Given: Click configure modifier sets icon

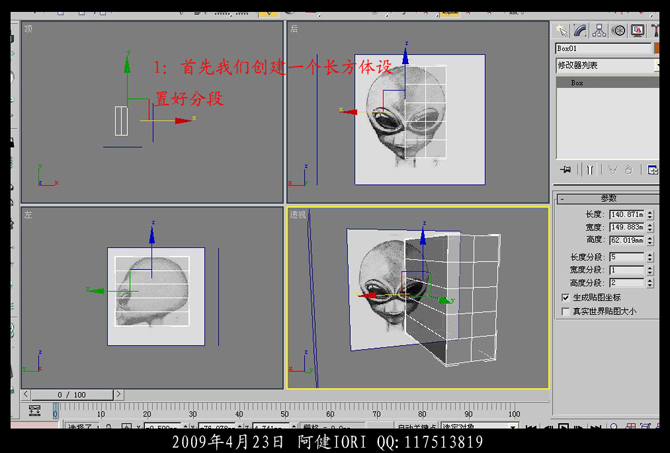Looking at the screenshot, I should click(x=652, y=170).
